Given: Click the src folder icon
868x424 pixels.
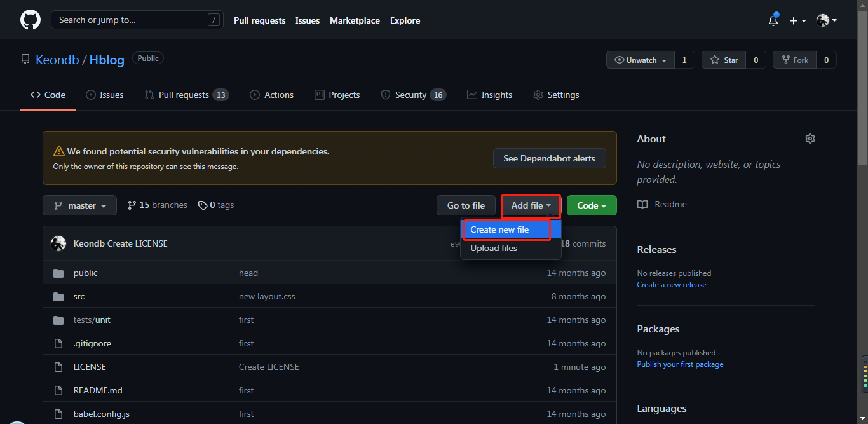Looking at the screenshot, I should pyautogui.click(x=58, y=296).
